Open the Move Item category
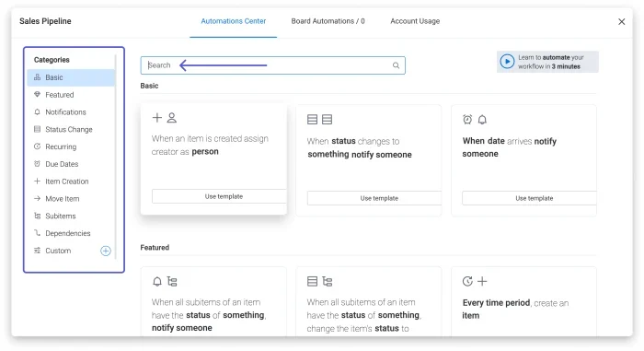The height and width of the screenshot is (351, 644). click(71, 198)
